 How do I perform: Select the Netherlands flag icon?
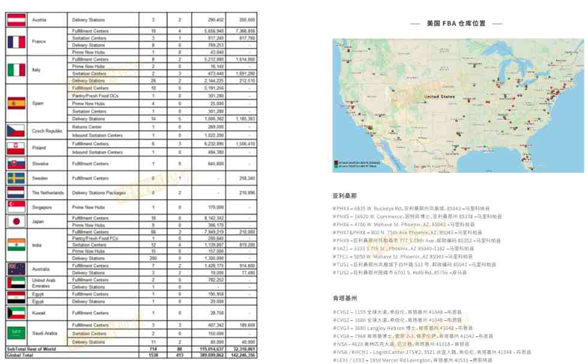tap(16, 192)
